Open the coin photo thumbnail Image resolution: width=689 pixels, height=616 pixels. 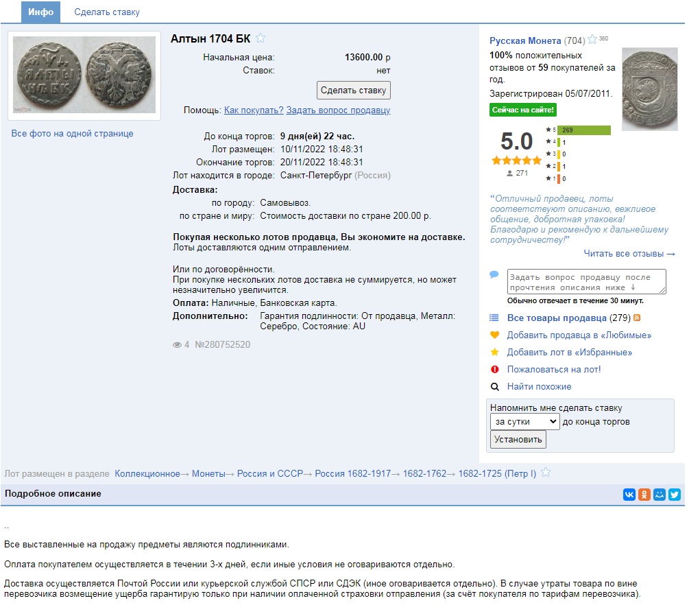[x=84, y=75]
